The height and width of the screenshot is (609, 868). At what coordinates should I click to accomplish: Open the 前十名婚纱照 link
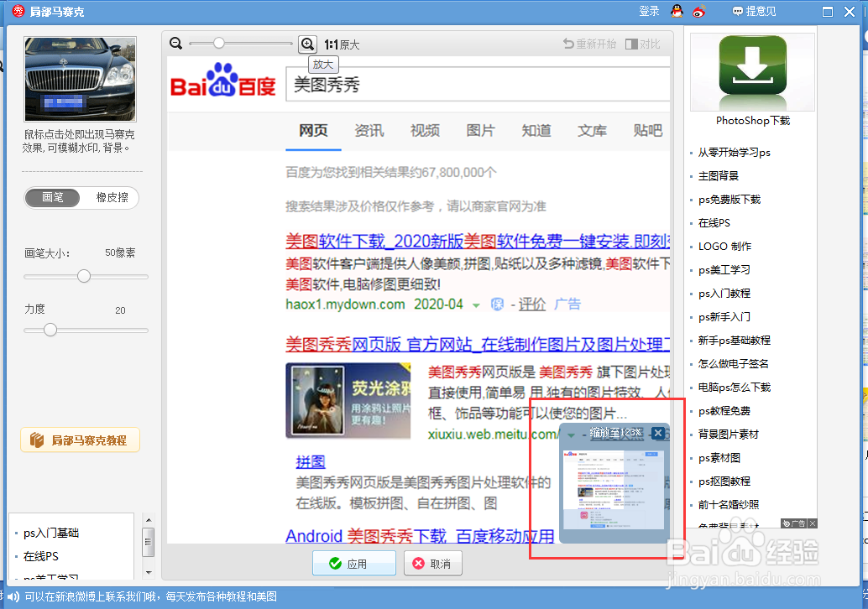click(x=729, y=504)
